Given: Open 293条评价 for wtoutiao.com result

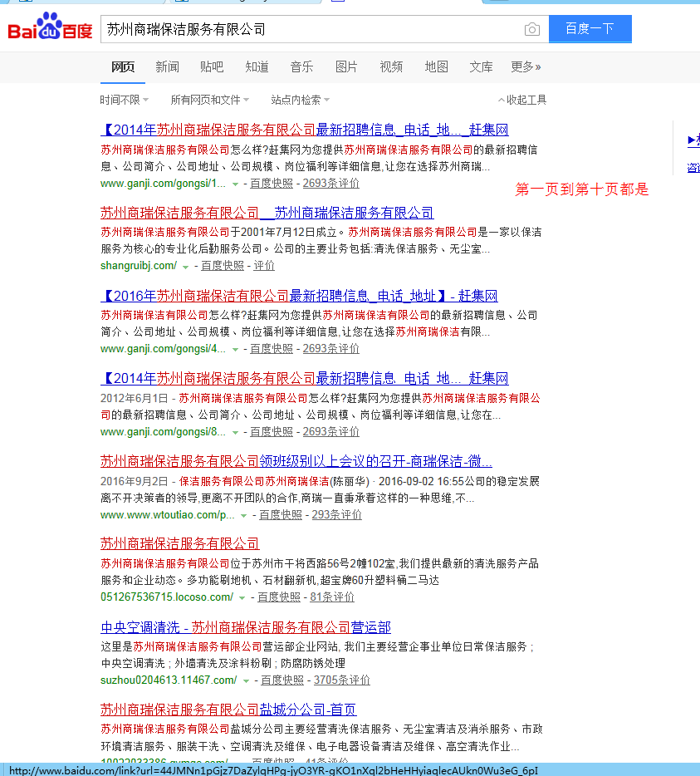Looking at the screenshot, I should [x=337, y=514].
